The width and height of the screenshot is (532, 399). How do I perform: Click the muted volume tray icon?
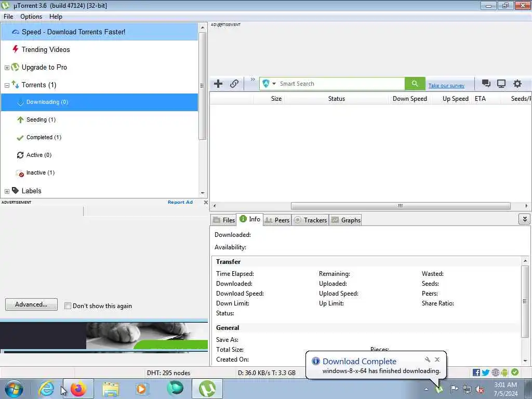click(x=480, y=390)
